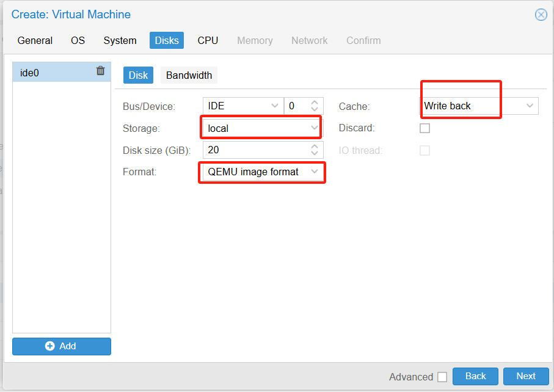Delete the ide0 disk via trash icon

[x=101, y=71]
